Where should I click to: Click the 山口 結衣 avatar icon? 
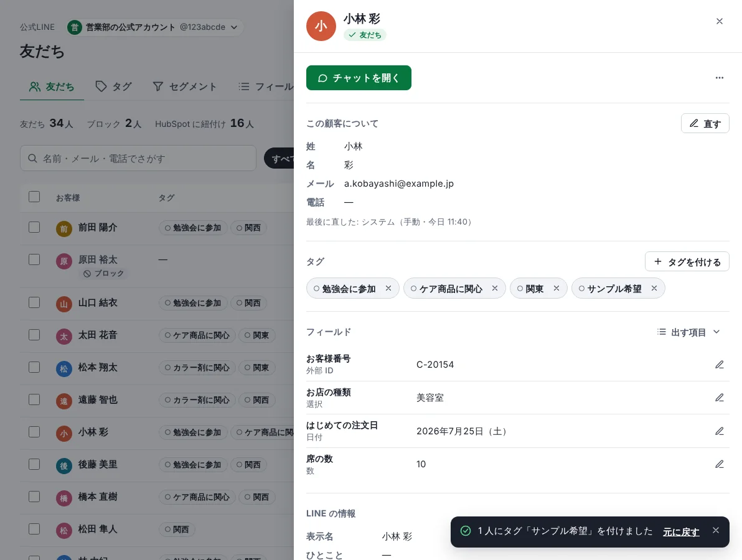click(x=64, y=304)
